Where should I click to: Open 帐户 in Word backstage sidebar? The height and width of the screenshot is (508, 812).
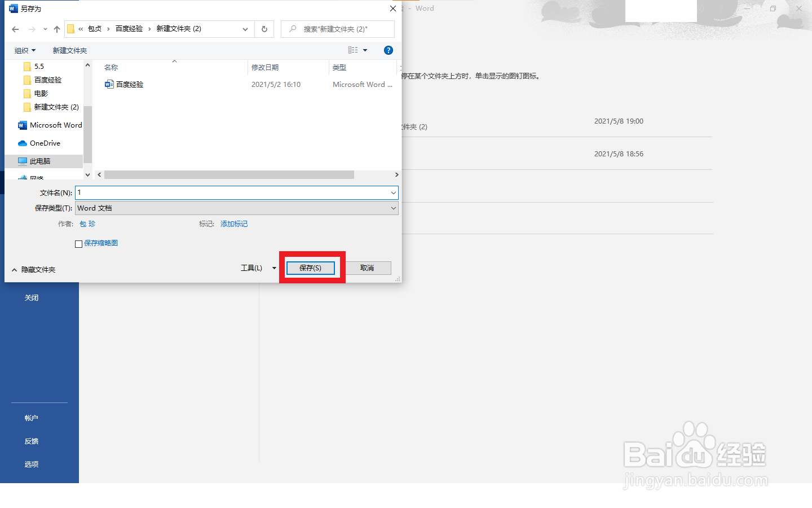coord(32,418)
